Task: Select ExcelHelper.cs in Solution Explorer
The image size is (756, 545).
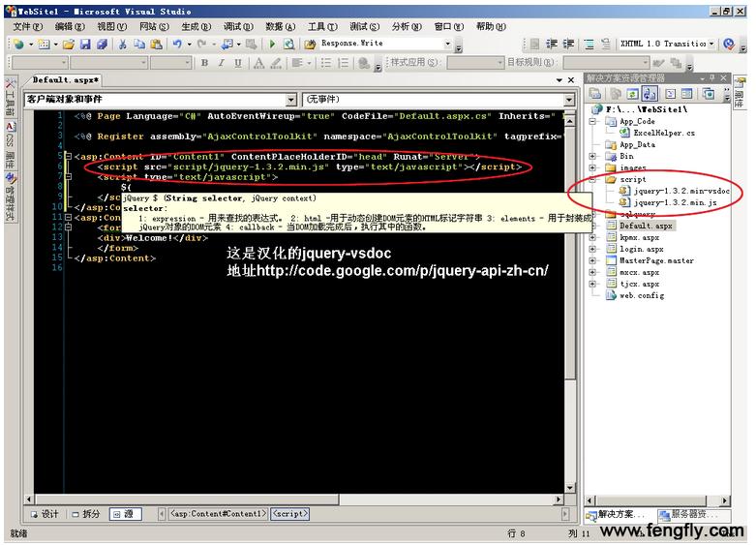Action: 663,133
